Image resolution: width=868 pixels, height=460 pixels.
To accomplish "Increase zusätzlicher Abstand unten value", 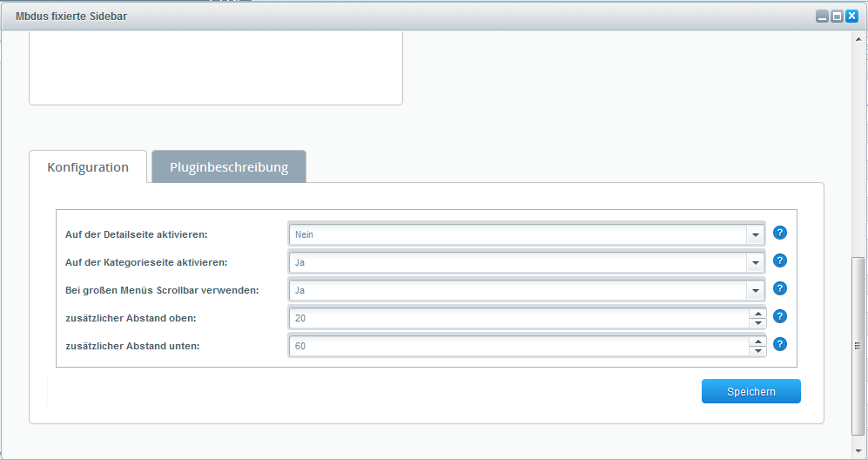I will [x=757, y=342].
